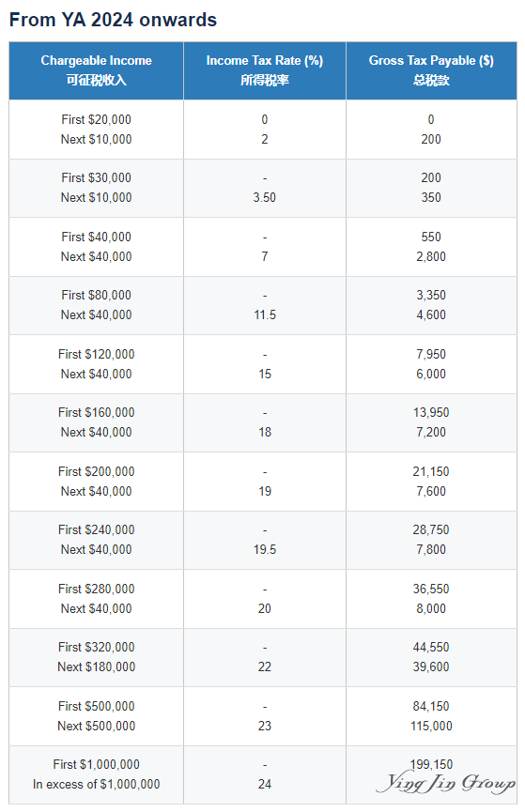Screen dimensions: 525x812
Task: Click the Income Tax Rate (%) header
Action: (265, 70)
